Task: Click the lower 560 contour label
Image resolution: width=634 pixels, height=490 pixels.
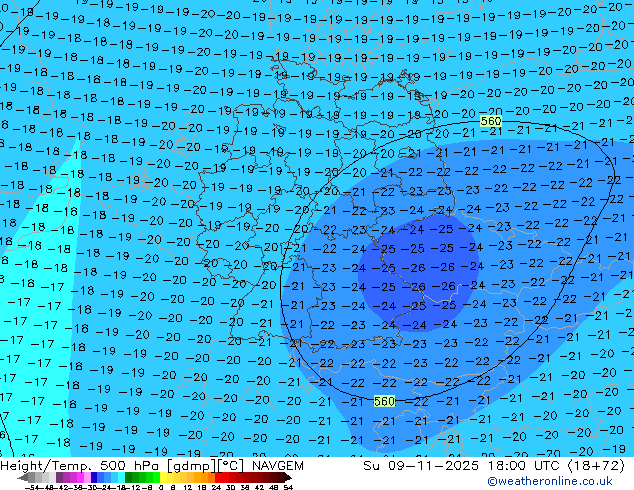Action: [x=384, y=401]
